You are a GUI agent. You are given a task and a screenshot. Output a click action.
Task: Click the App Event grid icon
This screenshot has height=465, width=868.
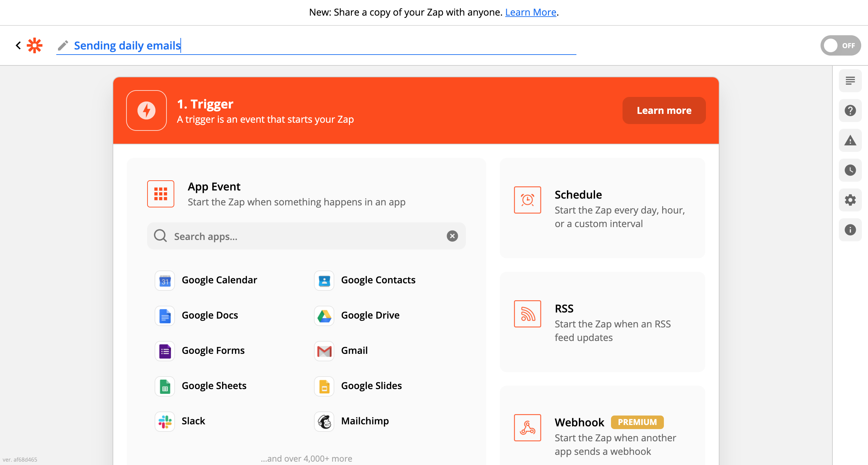click(x=161, y=194)
